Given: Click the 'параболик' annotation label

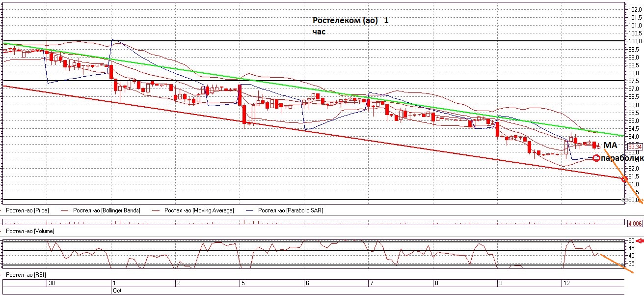Looking at the screenshot, I should 622,158.
